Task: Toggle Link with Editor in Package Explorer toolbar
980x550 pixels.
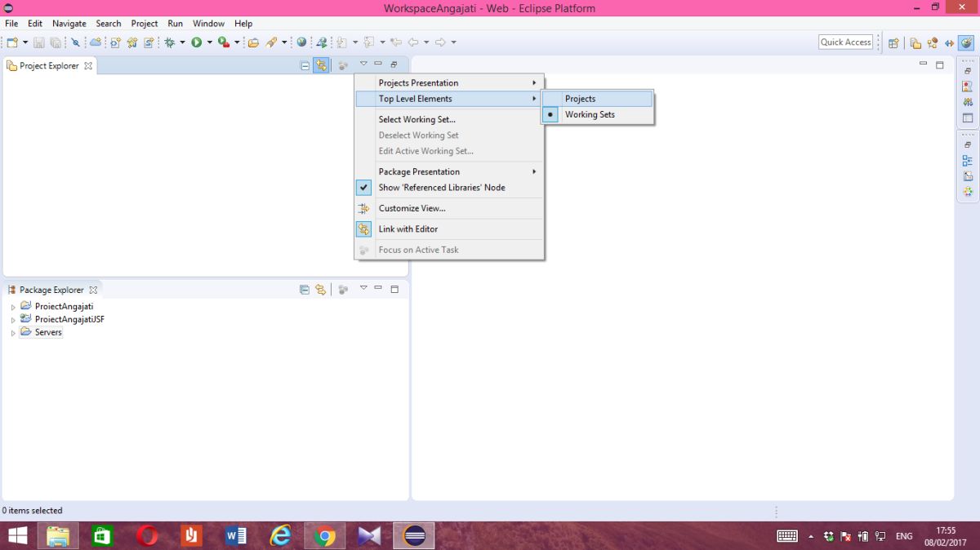Action: [x=321, y=290]
